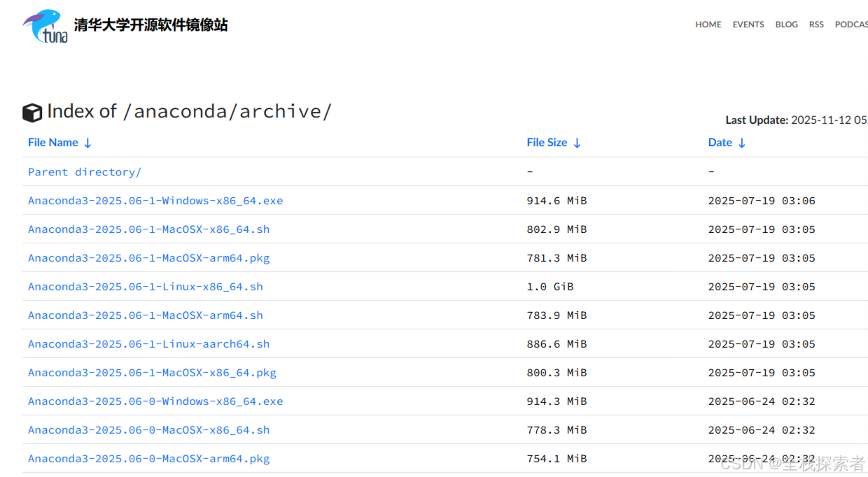868x477 pixels.
Task: Open the HOME navigation menu item
Action: coord(708,24)
